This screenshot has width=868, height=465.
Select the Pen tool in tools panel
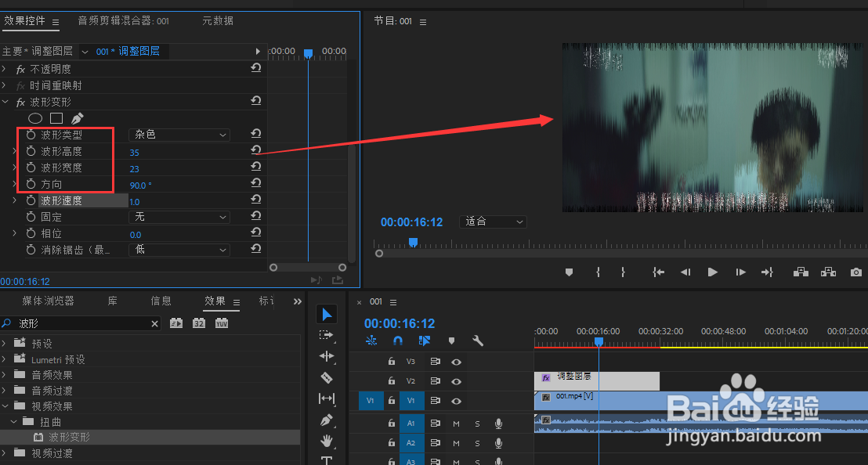pos(327,420)
